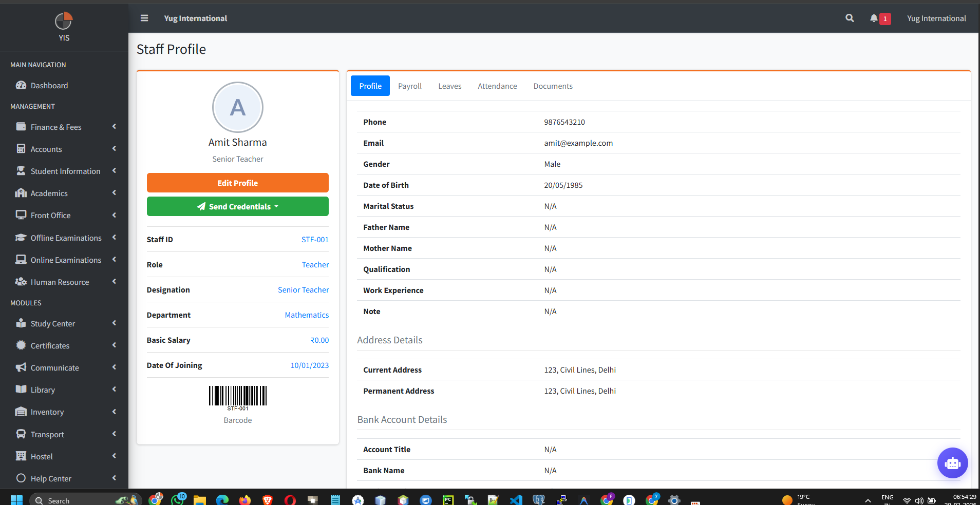Open the Mathematics department link
This screenshot has width=980, height=505.
[307, 315]
